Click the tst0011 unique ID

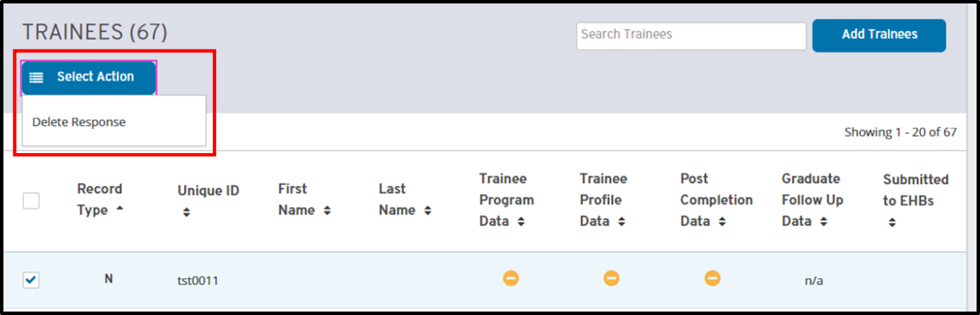click(198, 281)
